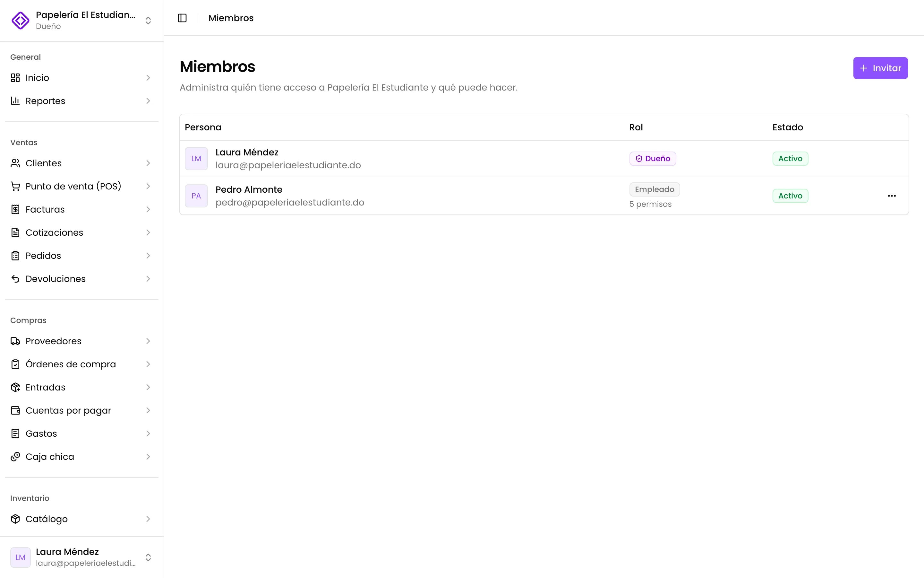Click the Facturas receipt icon
The width and height of the screenshot is (924, 578).
(15, 209)
